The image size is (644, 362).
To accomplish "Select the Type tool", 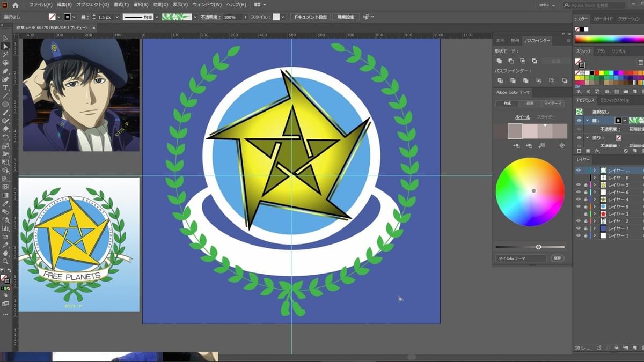I will 5,87.
